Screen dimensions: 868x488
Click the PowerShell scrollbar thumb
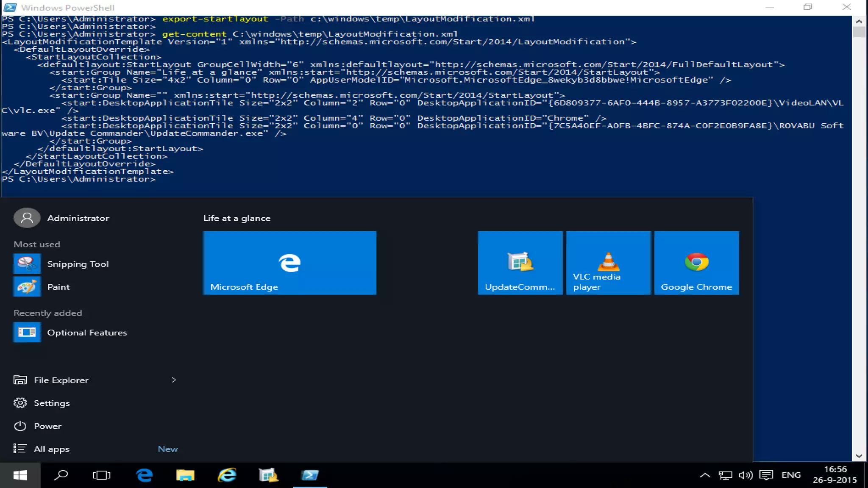859,32
